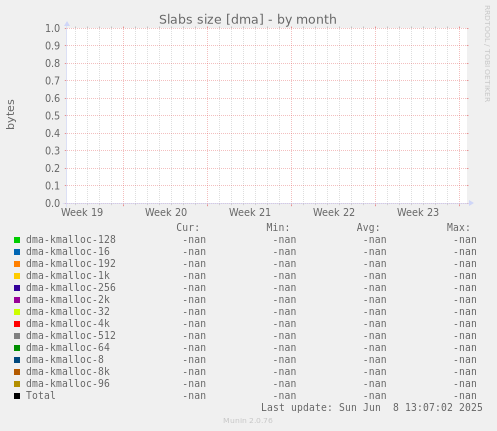
Task: Click the graph title Slabs size [dma]
Action: click(212, 20)
